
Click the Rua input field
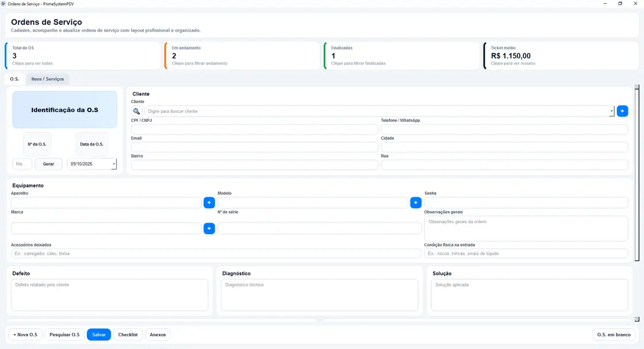point(504,164)
